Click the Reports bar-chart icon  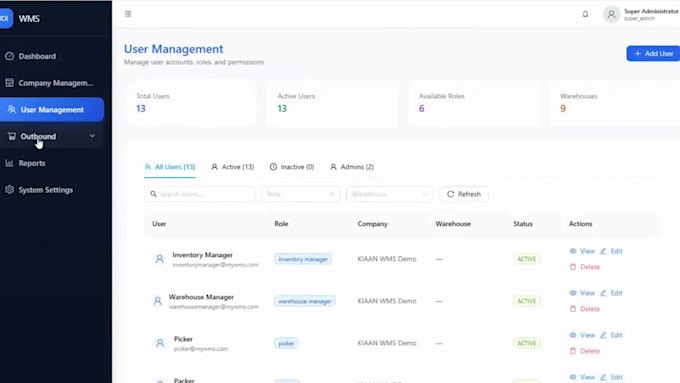[x=9, y=163]
